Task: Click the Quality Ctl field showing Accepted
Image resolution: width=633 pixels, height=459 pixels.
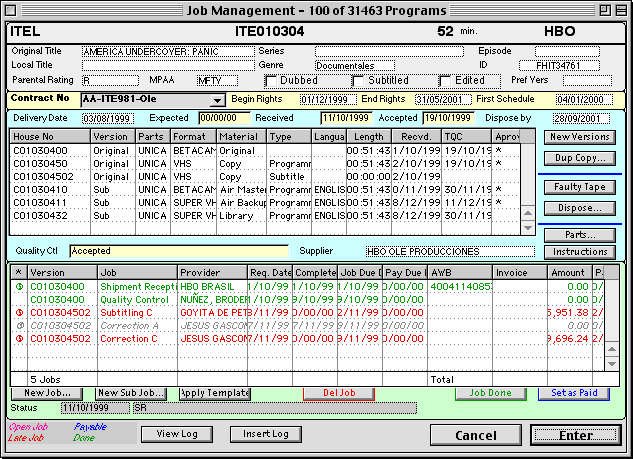Action: pyautogui.click(x=179, y=251)
